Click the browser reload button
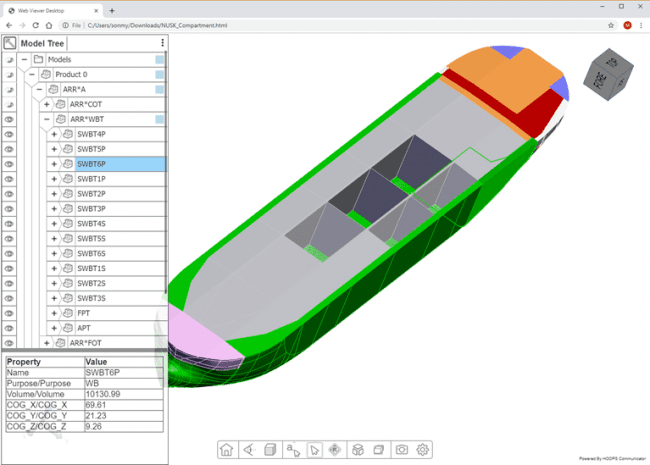 click(x=36, y=25)
